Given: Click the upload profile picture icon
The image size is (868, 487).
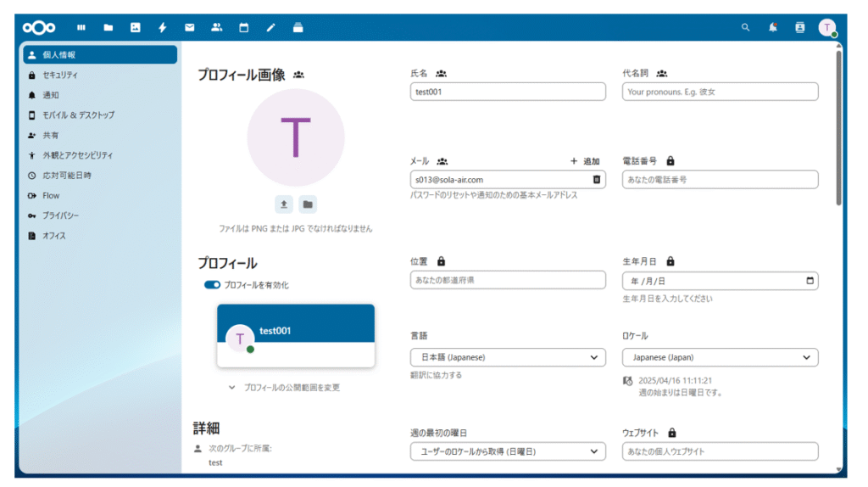Looking at the screenshot, I should (284, 204).
